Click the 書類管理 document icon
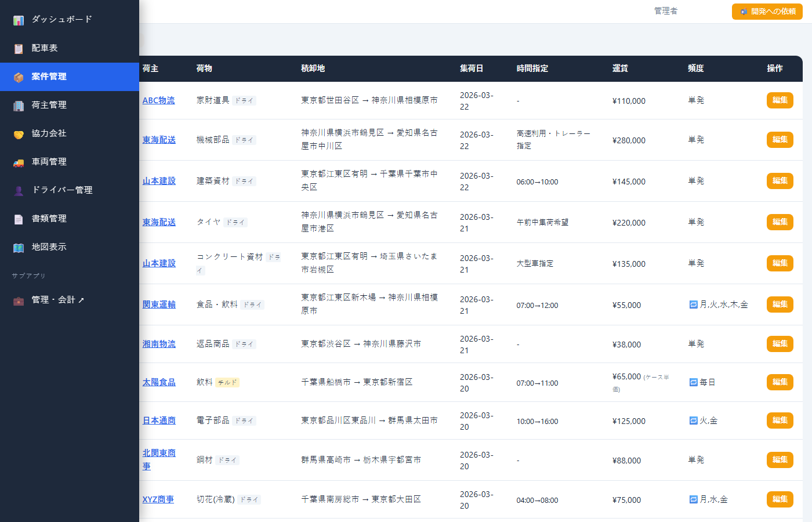Screen dimensions: 812x522 (18, 219)
